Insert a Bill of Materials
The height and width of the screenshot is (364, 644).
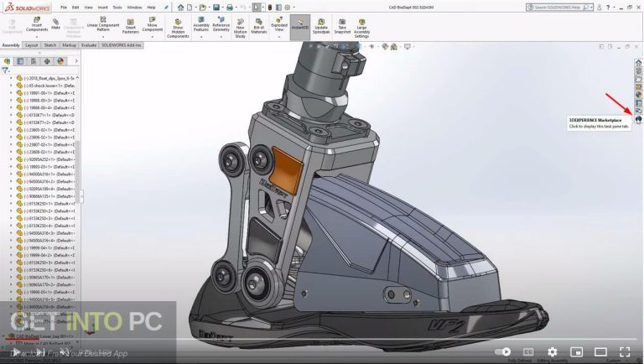(259, 26)
